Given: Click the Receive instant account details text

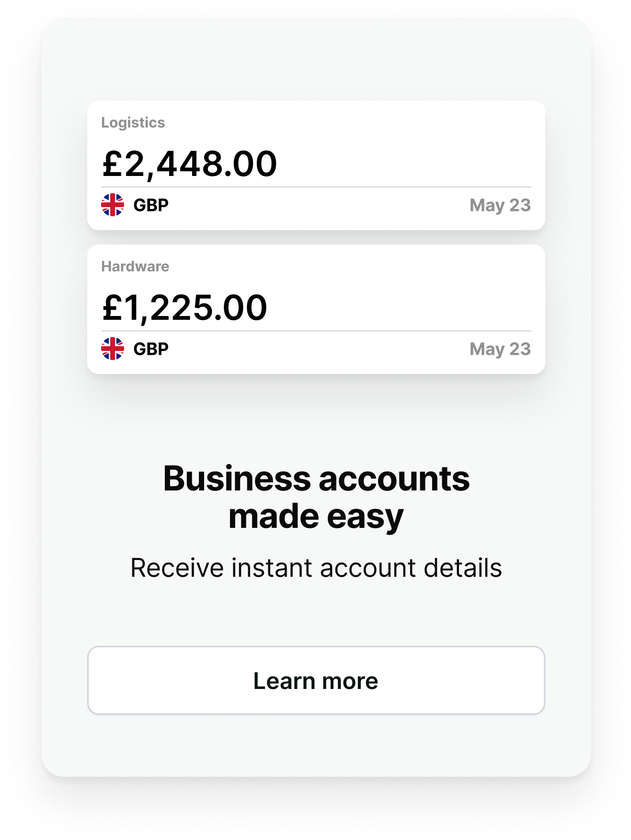Looking at the screenshot, I should coord(316,568).
